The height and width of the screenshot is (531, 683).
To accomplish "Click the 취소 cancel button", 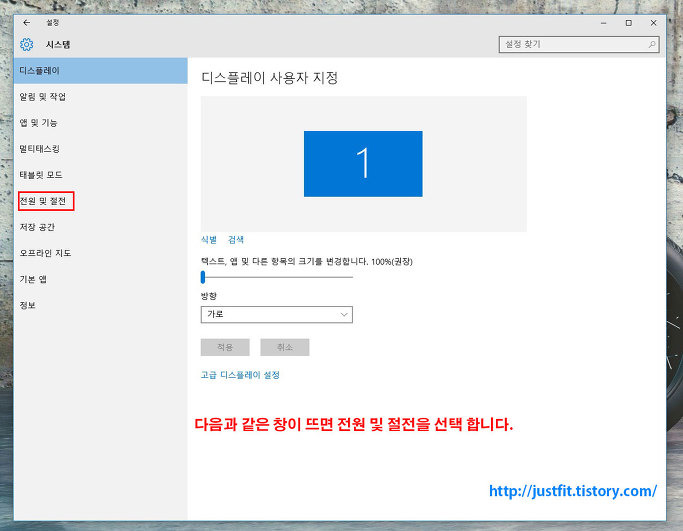I will click(285, 347).
